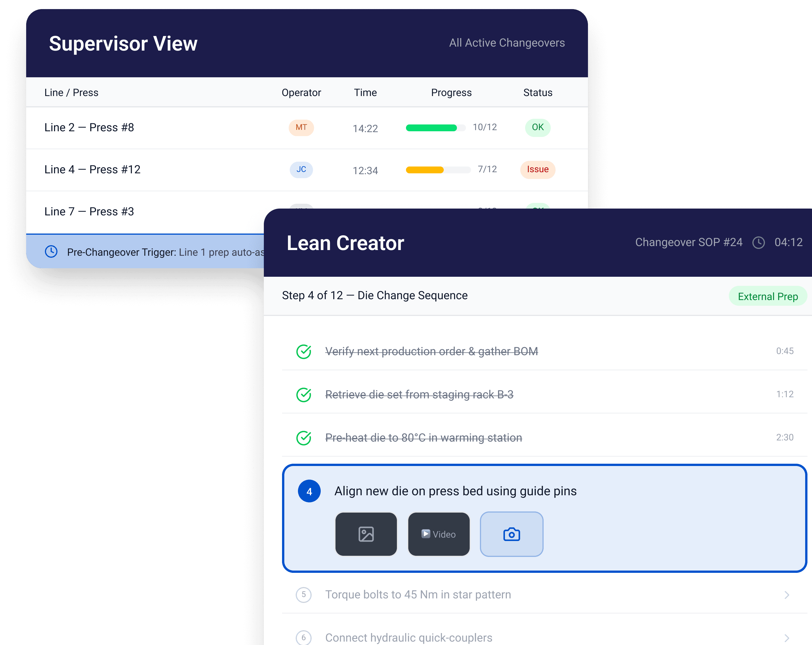Select the step 4 number badge
This screenshot has height=645, width=812.
tap(309, 491)
